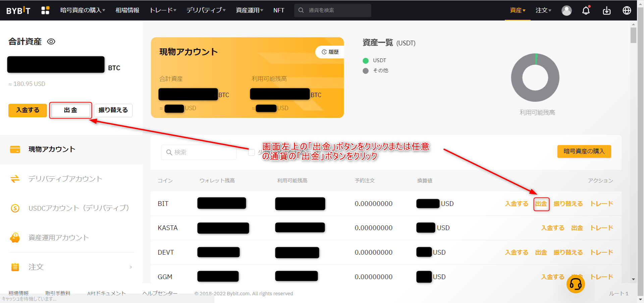This screenshot has height=303, width=644.
Task: Expand the トレード dropdown menu
Action: (163, 10)
